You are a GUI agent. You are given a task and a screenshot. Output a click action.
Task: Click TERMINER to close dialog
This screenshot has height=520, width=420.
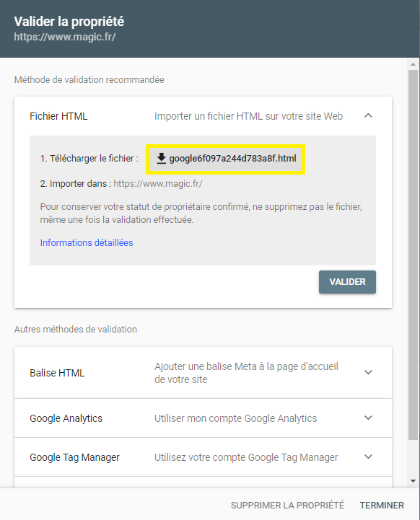pos(382,505)
